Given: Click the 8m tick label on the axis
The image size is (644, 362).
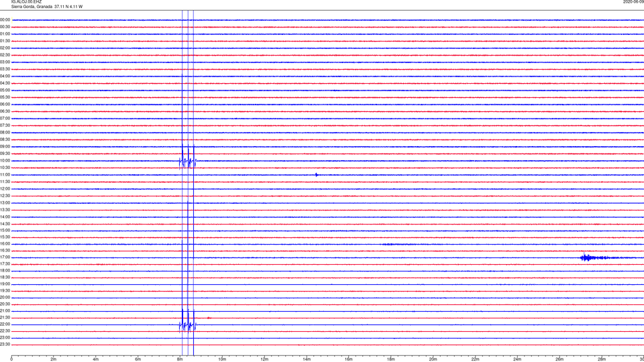Looking at the screenshot, I should (180, 359).
